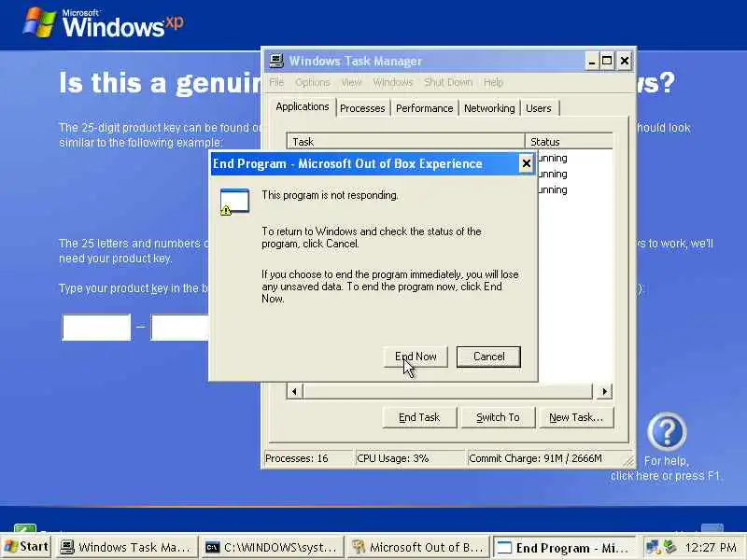Open View menu in Task Manager
The height and width of the screenshot is (560, 747).
(351, 82)
